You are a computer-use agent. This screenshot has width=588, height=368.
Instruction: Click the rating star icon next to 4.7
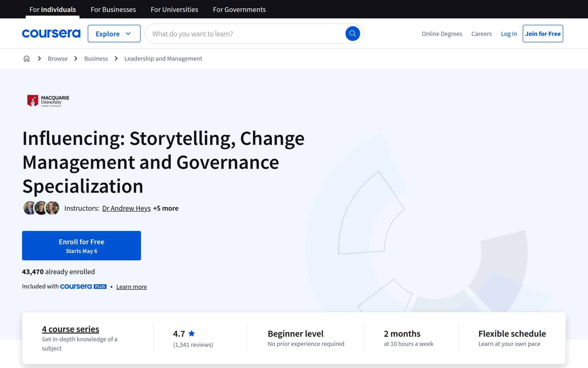[x=192, y=333]
